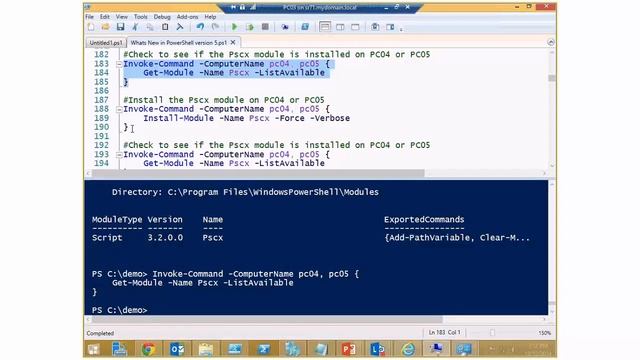Click the 150% zoom level text
Screen dimensions: 640x360
coord(544,333)
